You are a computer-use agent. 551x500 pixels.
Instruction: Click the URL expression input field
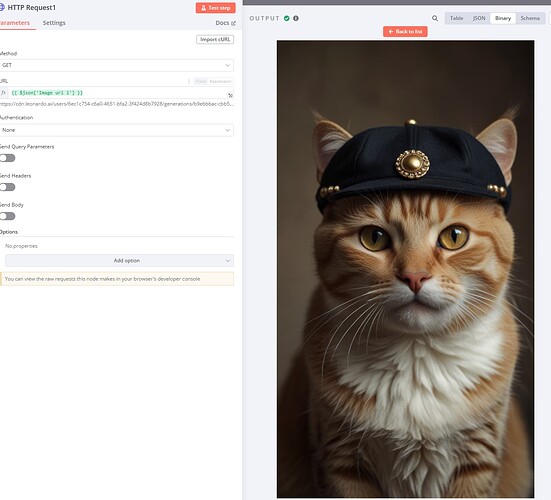coord(119,93)
